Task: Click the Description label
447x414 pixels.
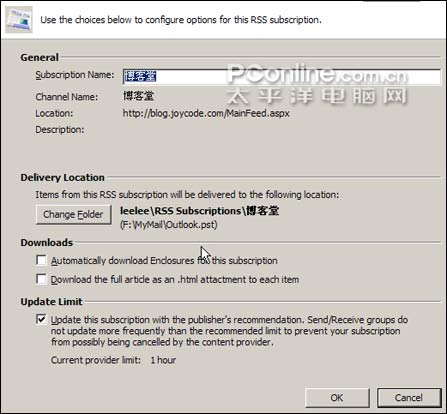Action: [60, 129]
